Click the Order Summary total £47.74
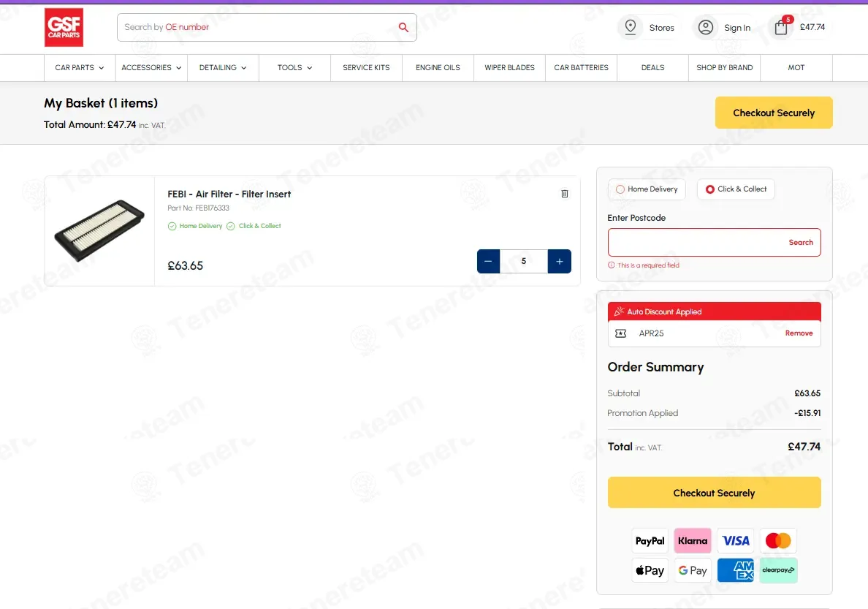This screenshot has width=868, height=609. [x=804, y=447]
